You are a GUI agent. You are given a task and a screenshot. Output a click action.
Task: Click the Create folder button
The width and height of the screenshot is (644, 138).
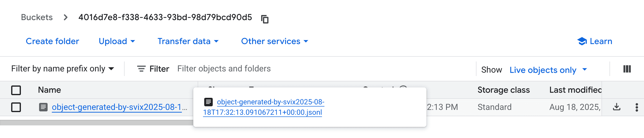coord(52,41)
